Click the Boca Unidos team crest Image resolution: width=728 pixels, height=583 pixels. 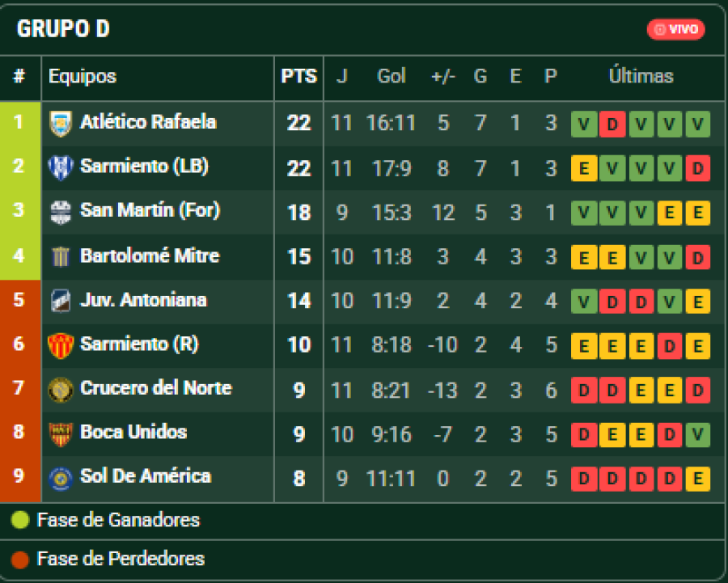(61, 433)
